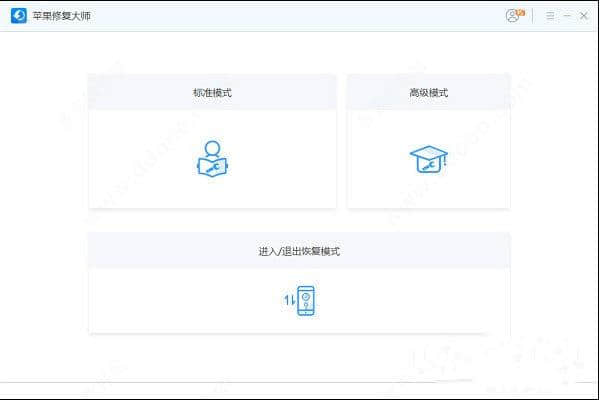Open the hamburger menu icon

(550, 16)
